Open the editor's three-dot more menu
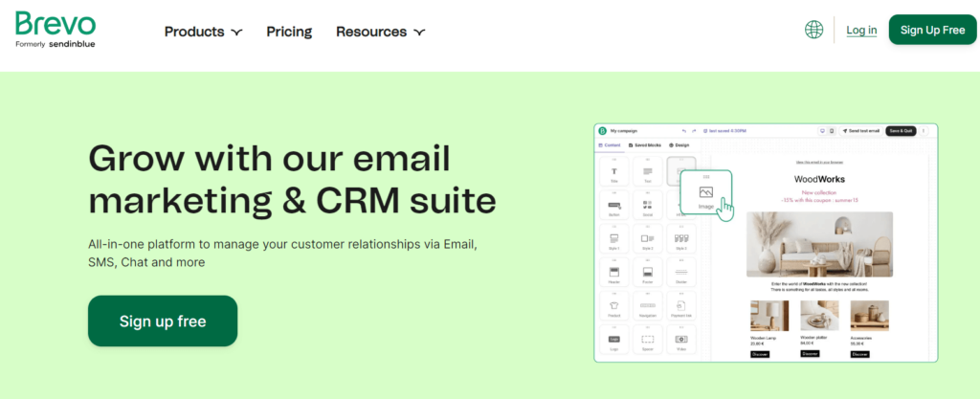980x399 pixels. (x=924, y=131)
